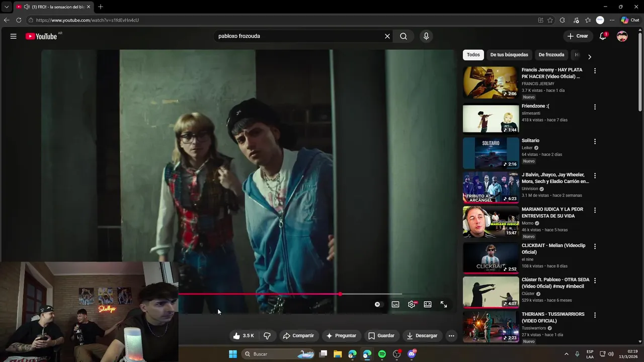Screen dimensions: 644x362
Task: Open options for J Balvin tribute video
Action: [595, 176]
